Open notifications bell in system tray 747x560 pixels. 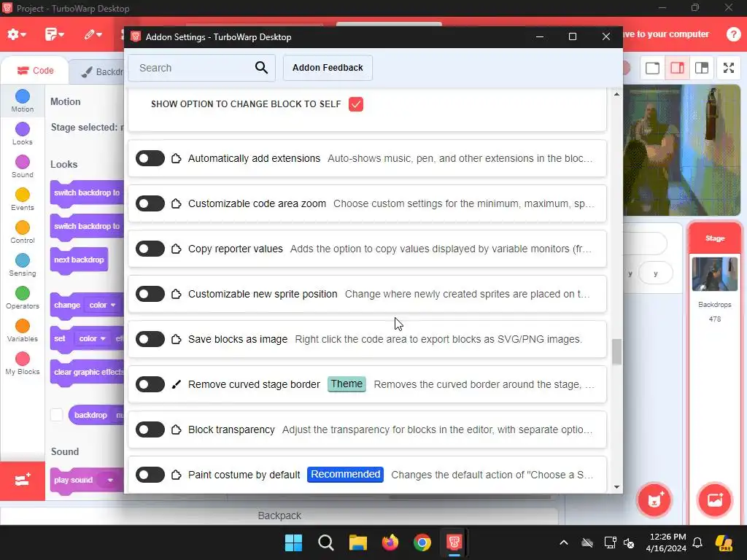pyautogui.click(x=697, y=542)
